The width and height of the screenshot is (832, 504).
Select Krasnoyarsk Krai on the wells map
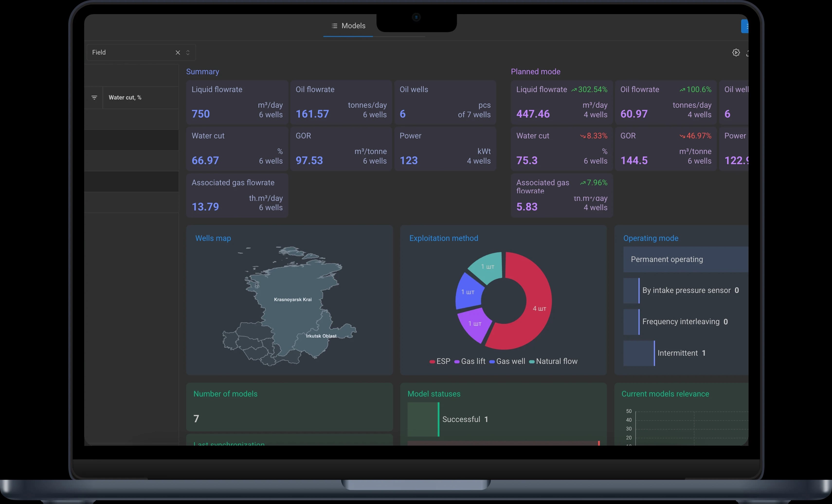pos(293,299)
